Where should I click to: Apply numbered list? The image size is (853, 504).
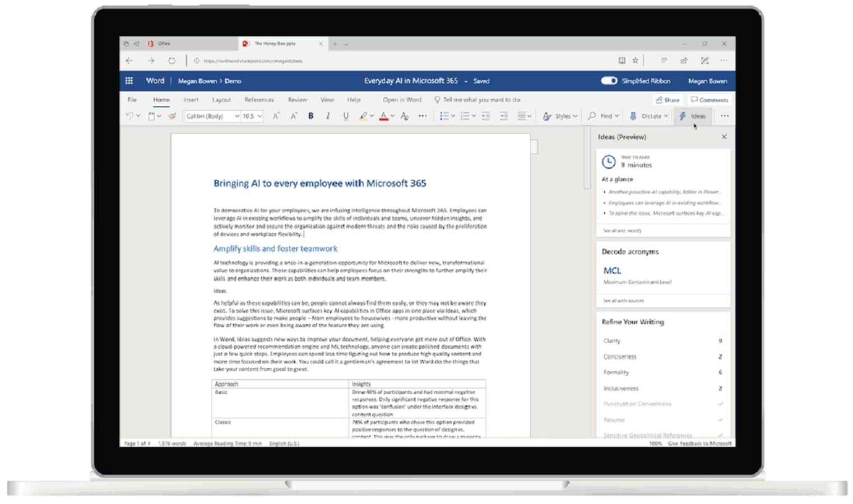(465, 116)
